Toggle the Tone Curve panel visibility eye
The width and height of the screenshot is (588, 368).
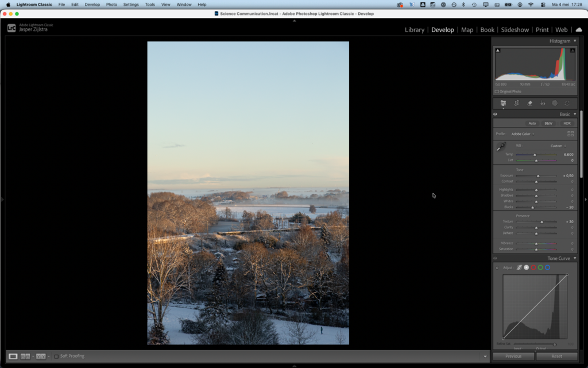pos(495,258)
